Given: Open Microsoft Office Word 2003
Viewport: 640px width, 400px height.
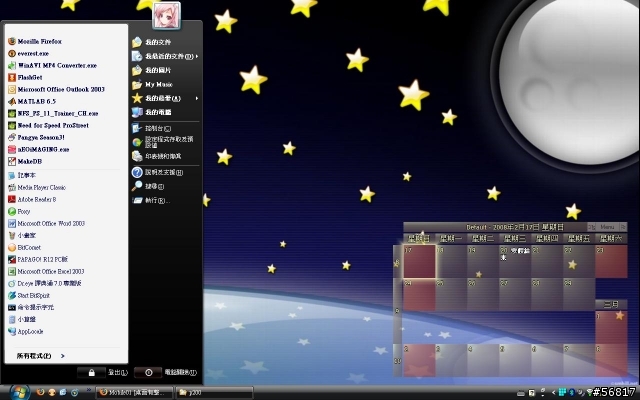Looking at the screenshot, I should [x=47, y=223].
